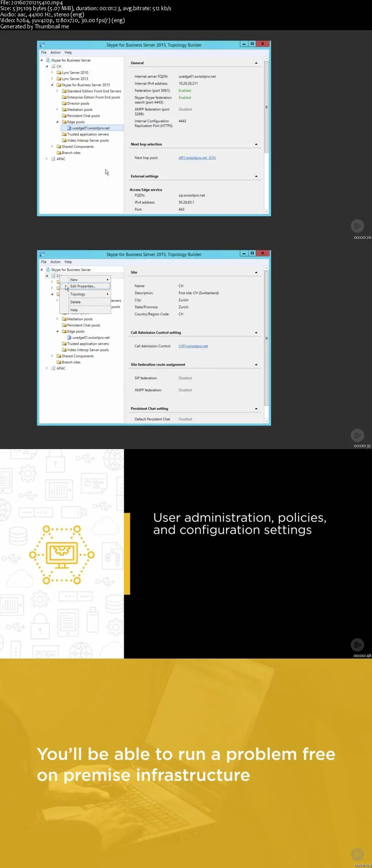Click the app icon in the General-details window title bar
Screen dimensions: 372x868
coord(42,45)
